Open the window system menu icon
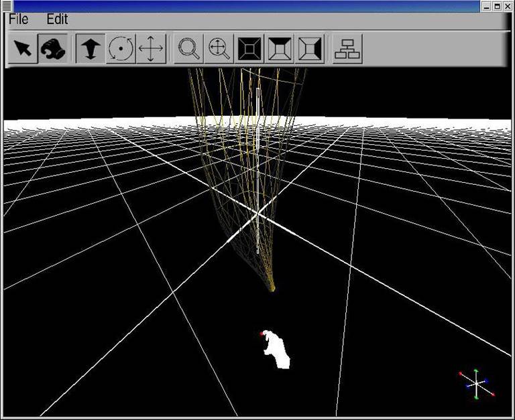The image size is (515, 420). tap(7, 5)
